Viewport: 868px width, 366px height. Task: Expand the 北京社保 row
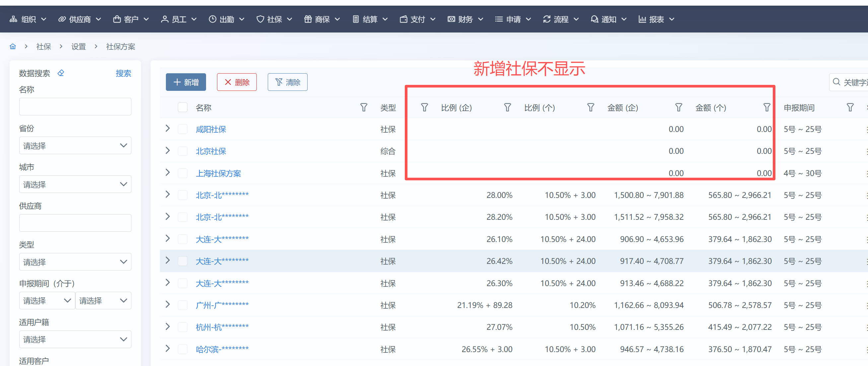168,151
